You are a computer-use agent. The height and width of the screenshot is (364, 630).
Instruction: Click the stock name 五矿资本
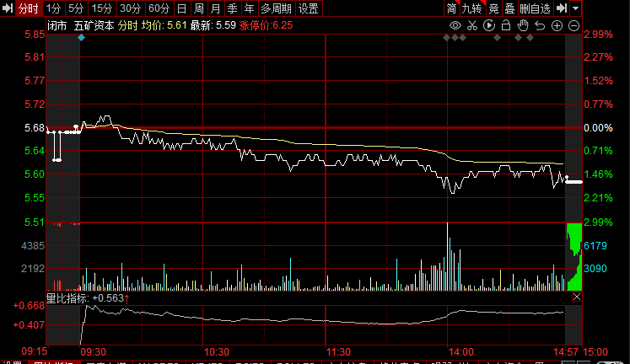coord(94,25)
